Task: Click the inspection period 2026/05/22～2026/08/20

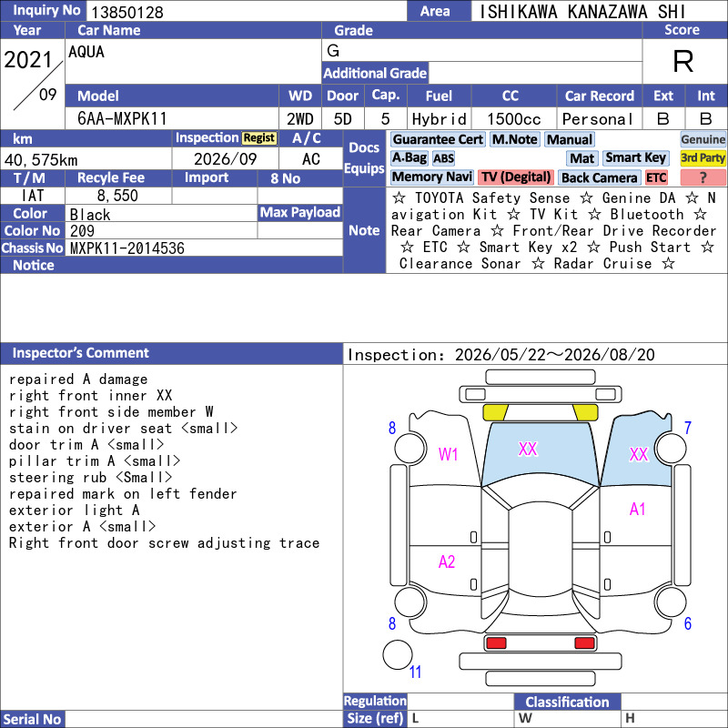Action: (555, 355)
